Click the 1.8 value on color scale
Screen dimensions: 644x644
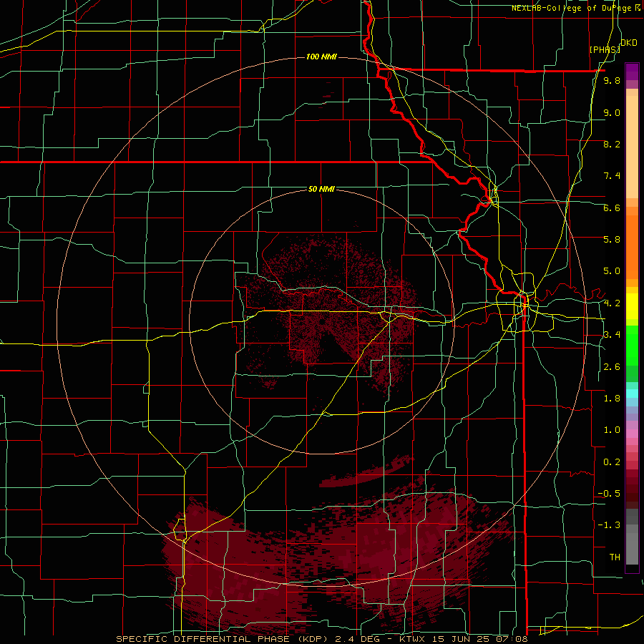[612, 399]
